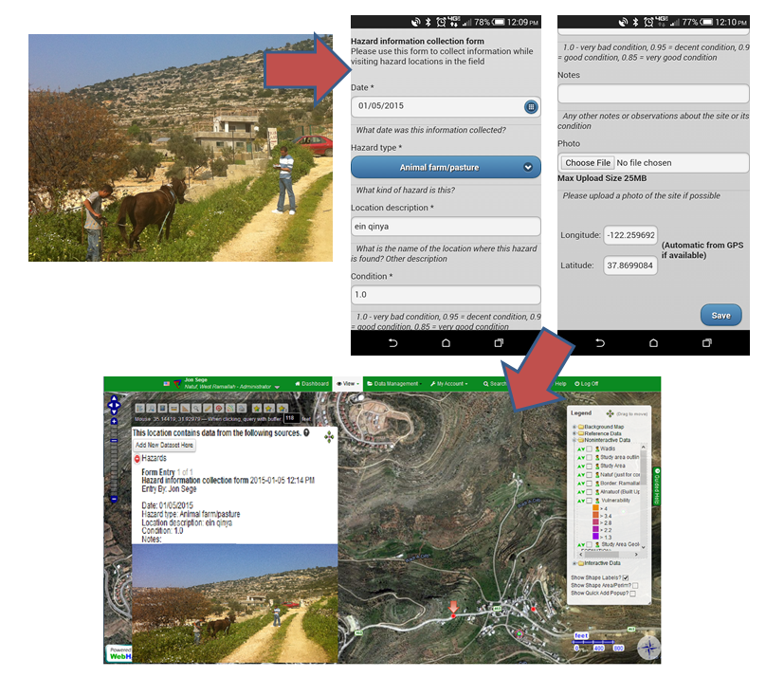Click the triangle measure-area toolbar icon
The height and width of the screenshot is (677, 784).
click(x=185, y=408)
